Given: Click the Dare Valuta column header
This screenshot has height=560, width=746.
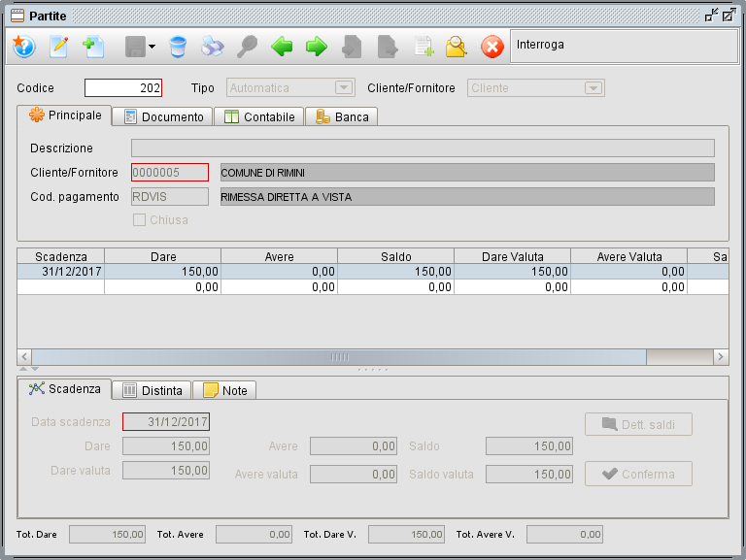Looking at the screenshot, I should pos(513,256).
